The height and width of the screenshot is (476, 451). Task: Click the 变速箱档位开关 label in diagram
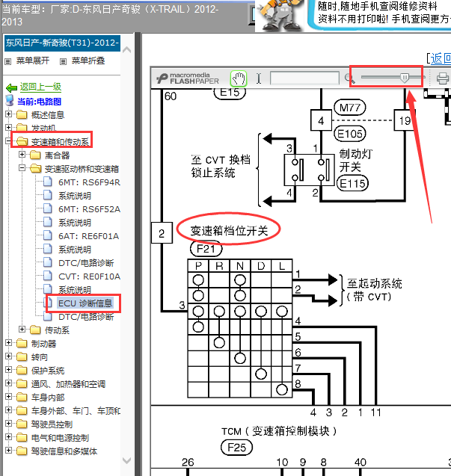click(x=229, y=231)
